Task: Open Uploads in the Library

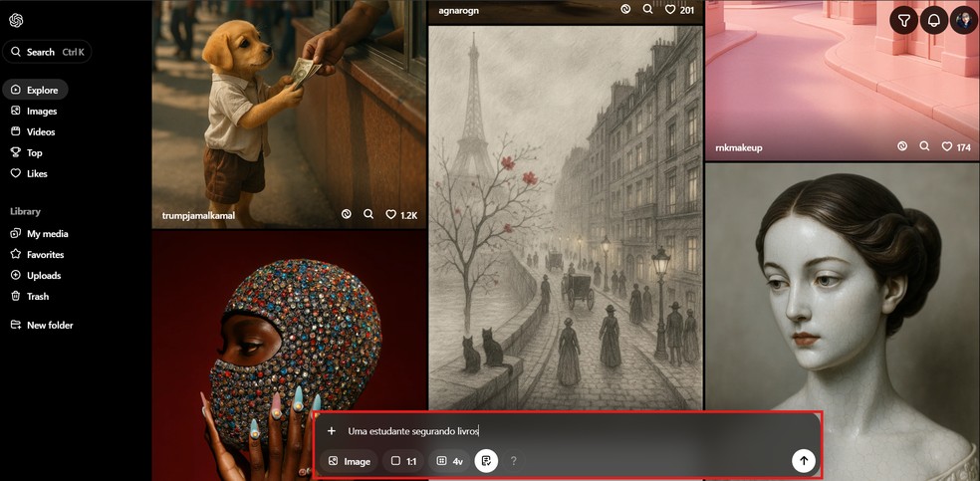Action: coord(36,276)
